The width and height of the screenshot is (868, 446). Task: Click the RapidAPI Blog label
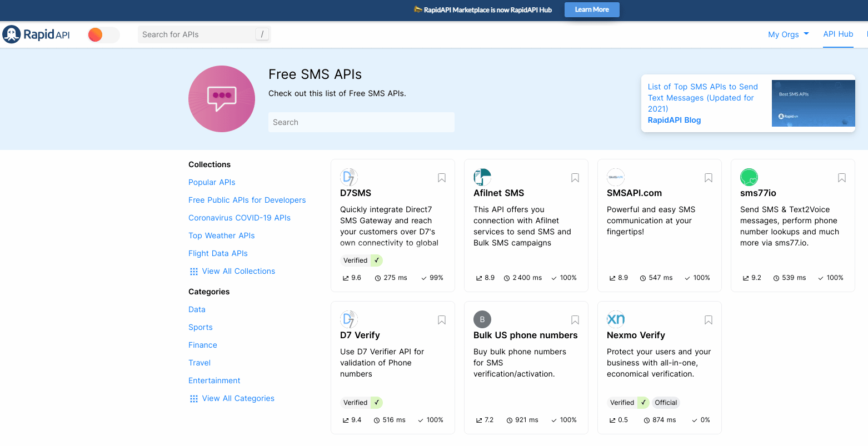pyautogui.click(x=675, y=120)
